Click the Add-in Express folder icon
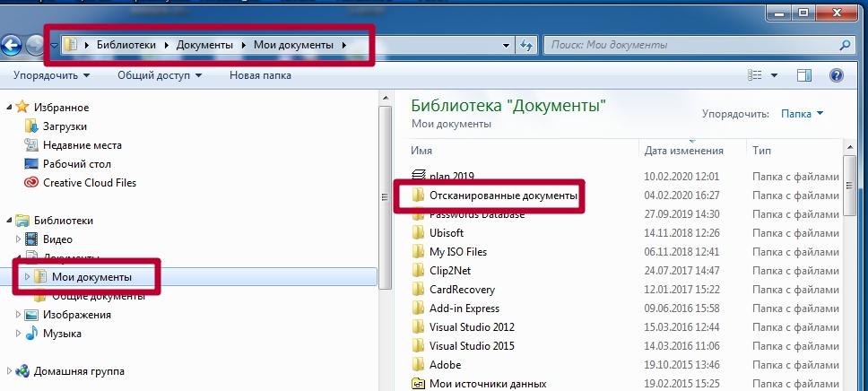Viewport: 868px width, 391px height. tap(419, 308)
